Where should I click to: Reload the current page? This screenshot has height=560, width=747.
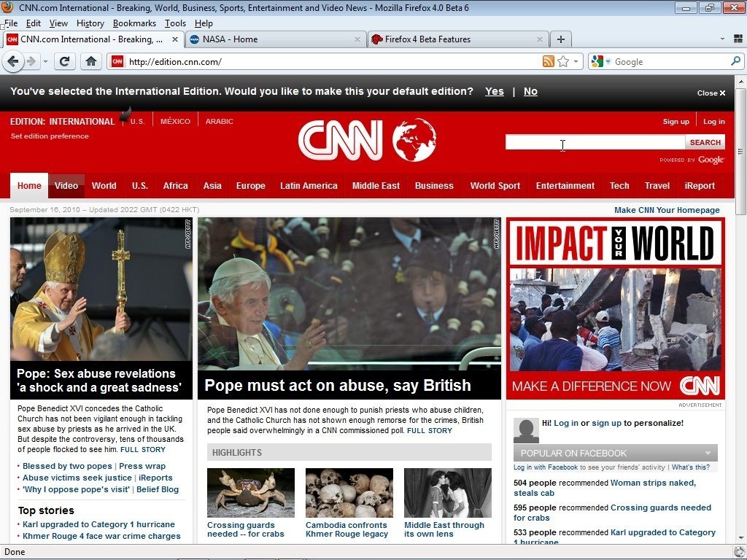(x=64, y=61)
